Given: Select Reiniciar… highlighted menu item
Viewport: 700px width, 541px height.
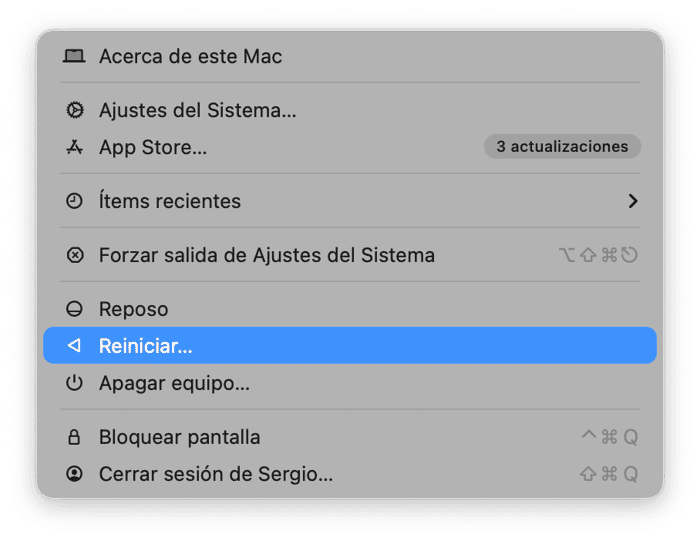Looking at the screenshot, I should [146, 346].
